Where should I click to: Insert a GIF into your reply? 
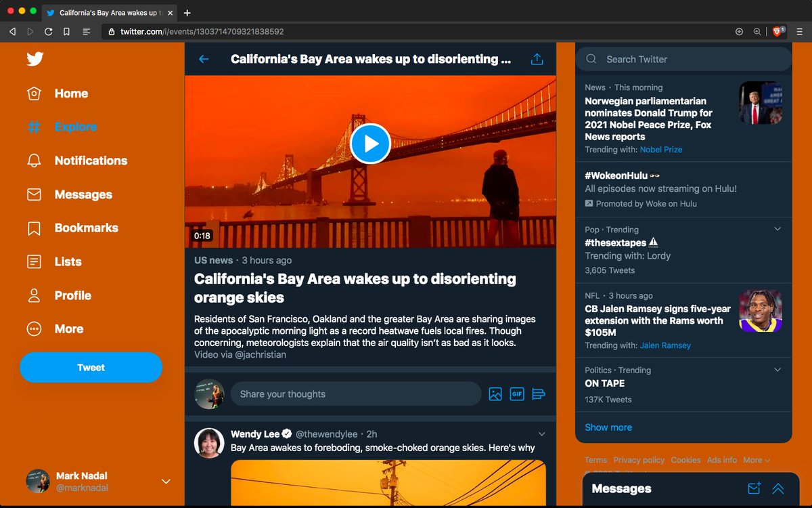517,394
